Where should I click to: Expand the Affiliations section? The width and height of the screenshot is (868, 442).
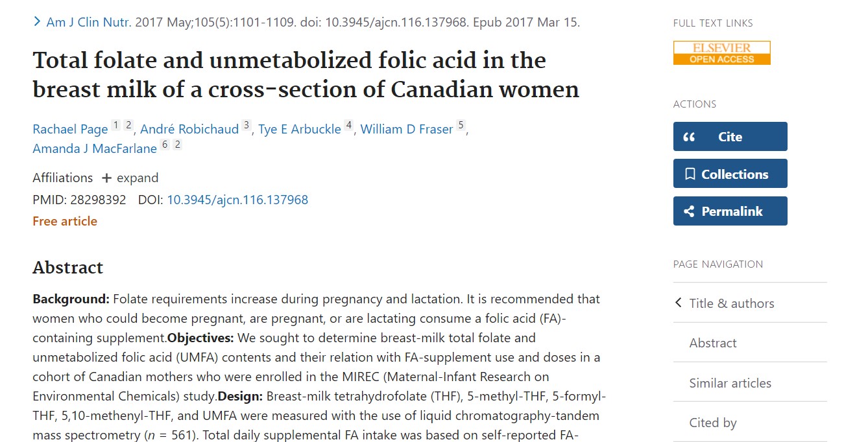click(x=130, y=178)
